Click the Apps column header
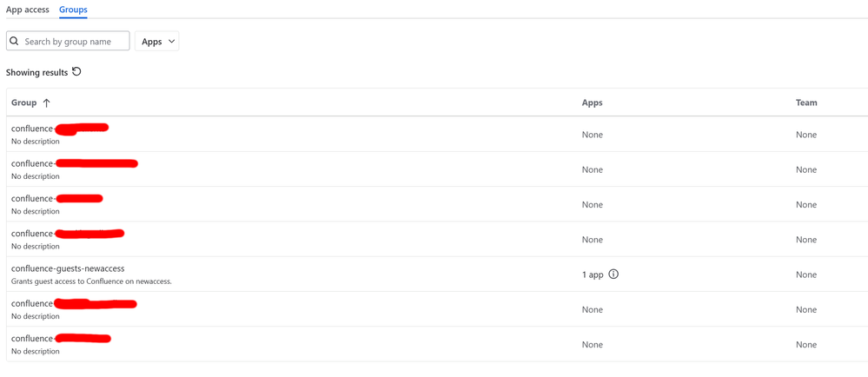The height and width of the screenshot is (377, 868). coord(592,103)
